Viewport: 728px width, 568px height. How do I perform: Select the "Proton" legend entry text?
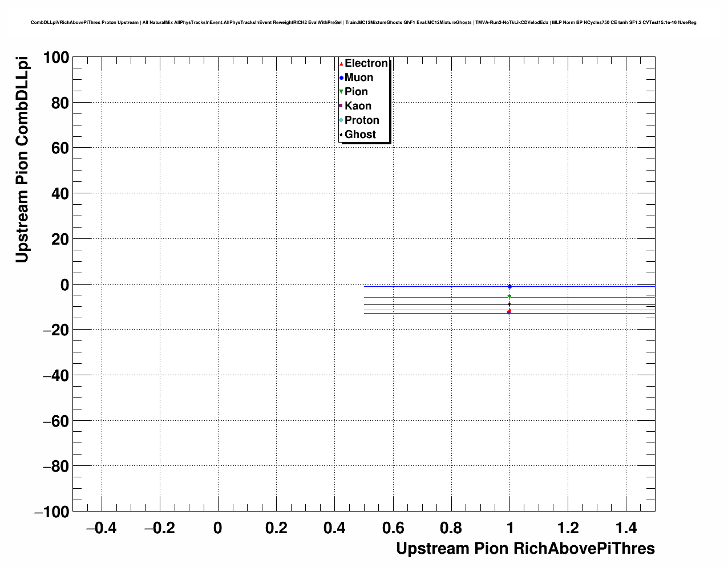click(x=362, y=120)
